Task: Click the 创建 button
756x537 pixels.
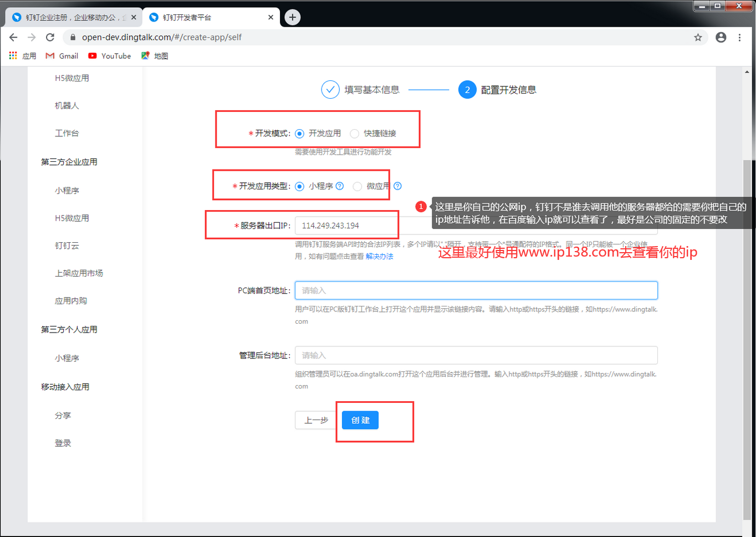Action: [360, 420]
